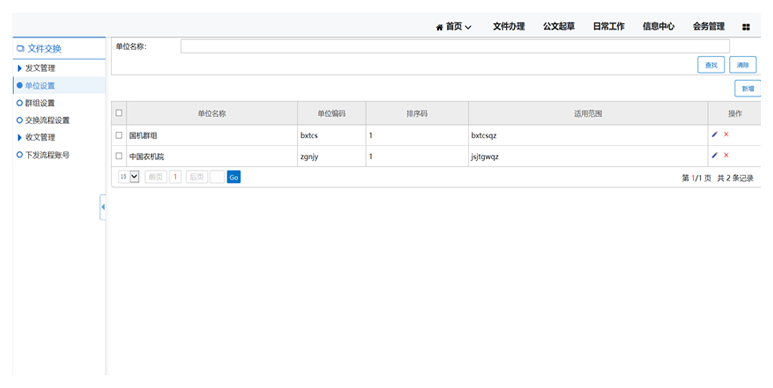The height and width of the screenshot is (388, 773).
Task: Click the blue Go pagination button
Action: [234, 177]
